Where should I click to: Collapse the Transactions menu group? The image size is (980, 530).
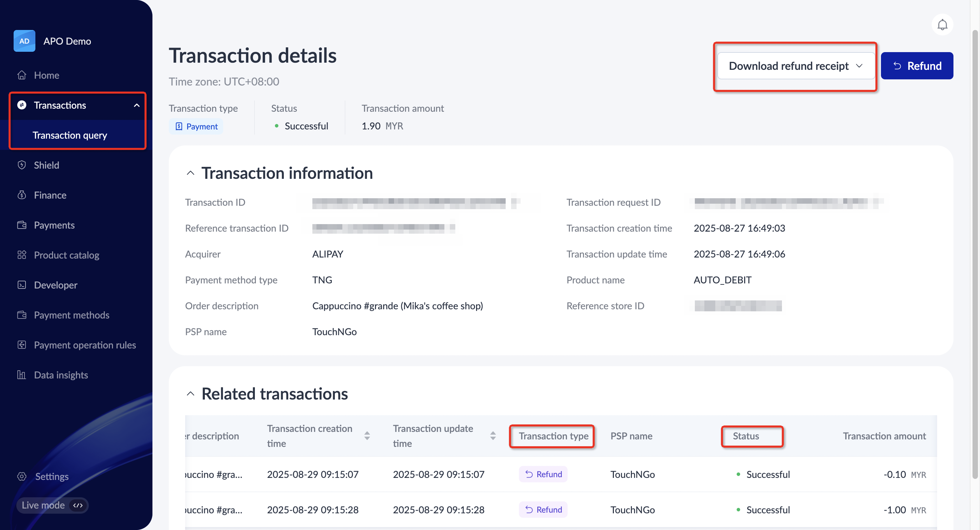pyautogui.click(x=136, y=105)
